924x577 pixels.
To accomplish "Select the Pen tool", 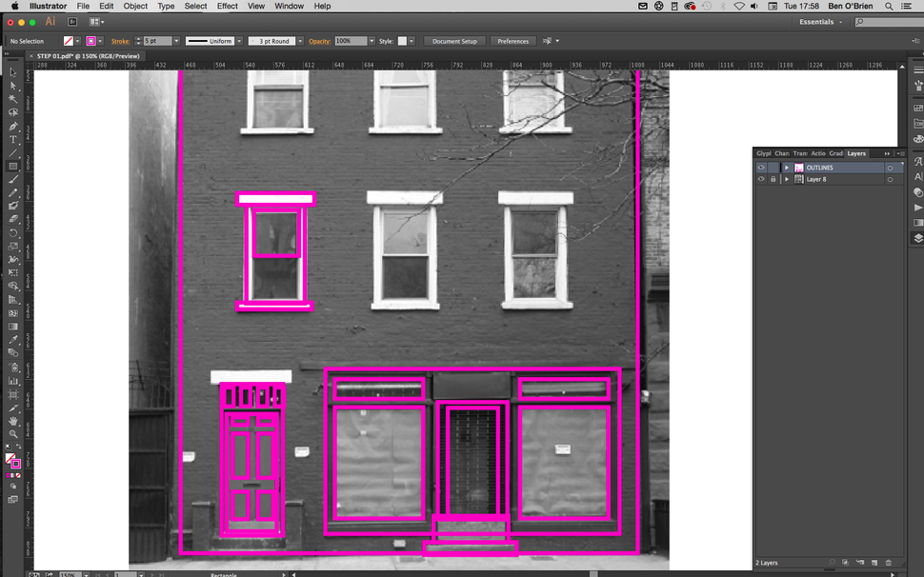I will [13, 127].
